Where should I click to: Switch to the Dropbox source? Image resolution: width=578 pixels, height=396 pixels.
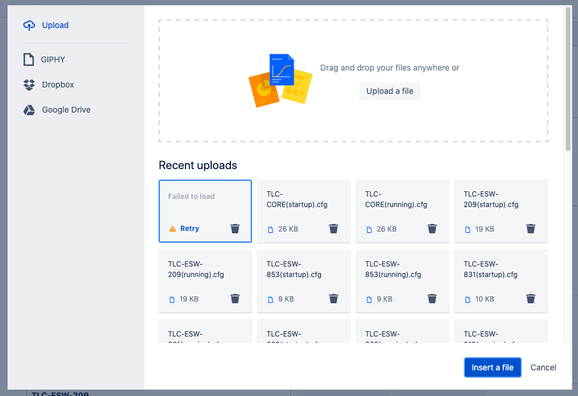pyautogui.click(x=58, y=85)
